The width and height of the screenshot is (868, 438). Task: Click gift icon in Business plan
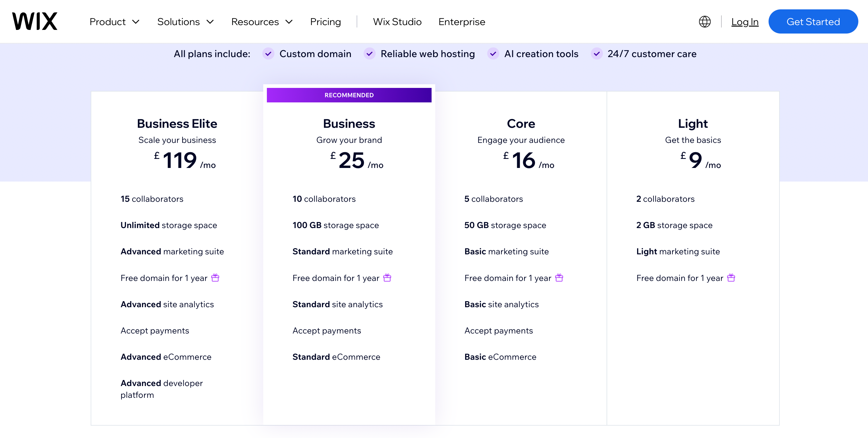(387, 278)
